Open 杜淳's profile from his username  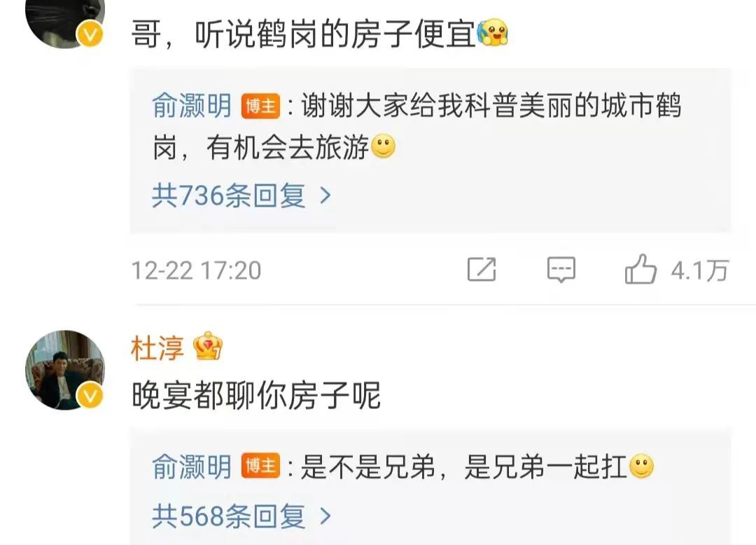(157, 347)
